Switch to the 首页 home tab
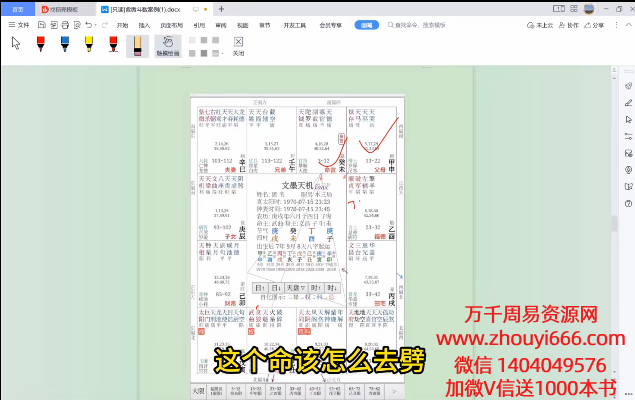635x400 pixels. coord(17,7)
